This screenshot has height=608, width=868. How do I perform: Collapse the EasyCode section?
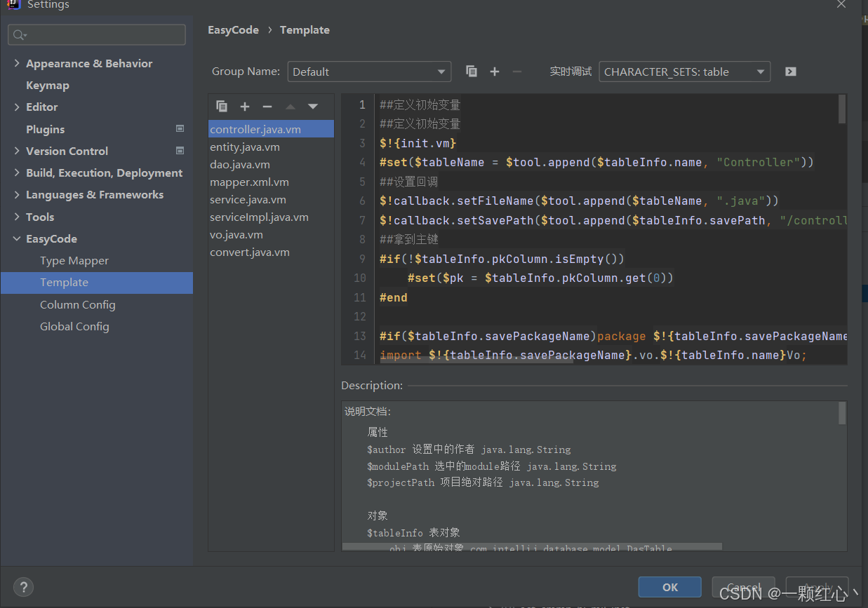click(x=17, y=238)
